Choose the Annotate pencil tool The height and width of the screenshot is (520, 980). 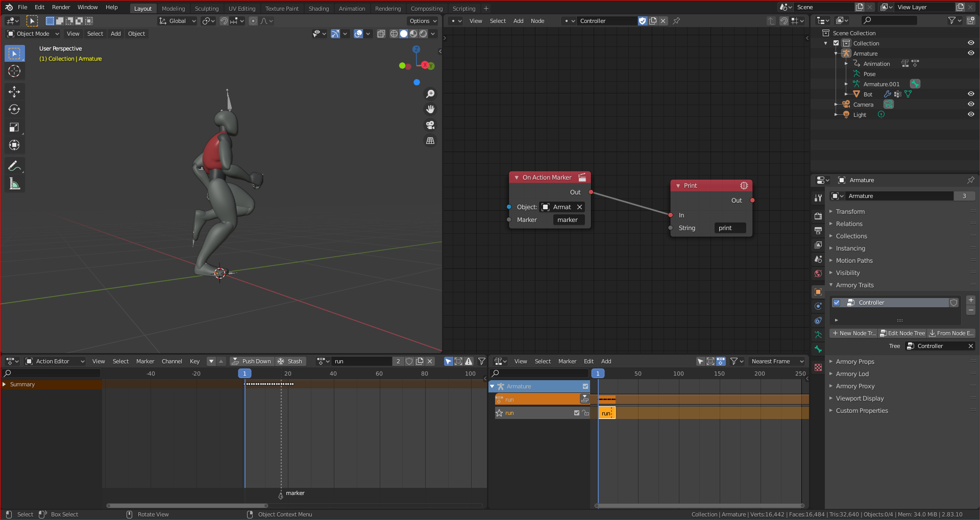pyautogui.click(x=14, y=166)
